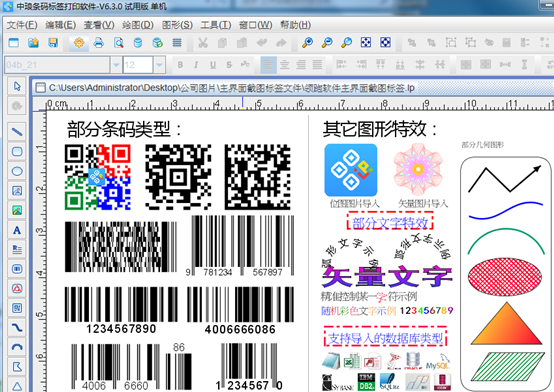Click the redo arrow icon
The image size is (554, 392).
pos(281,43)
